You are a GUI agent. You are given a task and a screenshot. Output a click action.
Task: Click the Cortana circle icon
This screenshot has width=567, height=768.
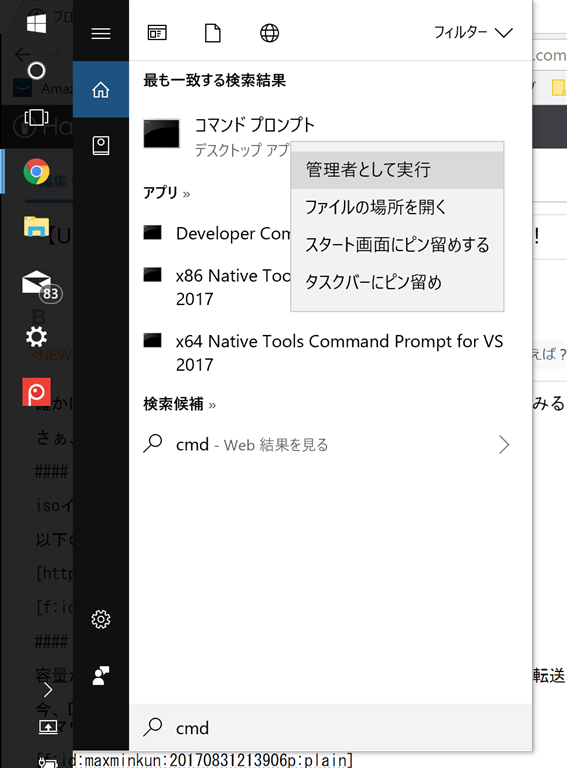(36, 71)
